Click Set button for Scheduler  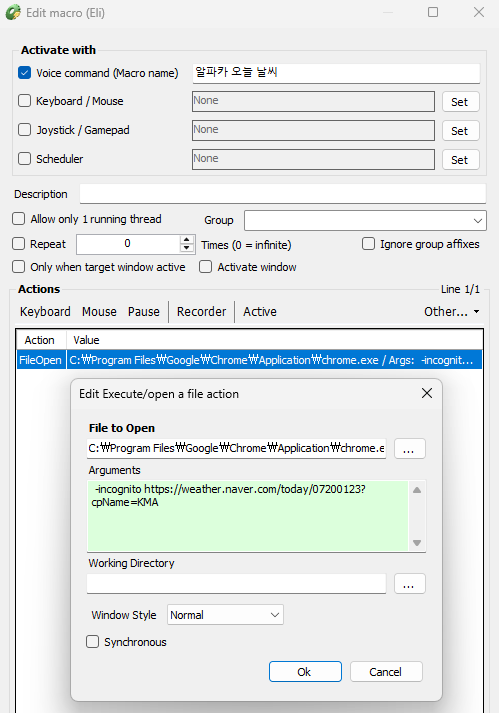460,160
